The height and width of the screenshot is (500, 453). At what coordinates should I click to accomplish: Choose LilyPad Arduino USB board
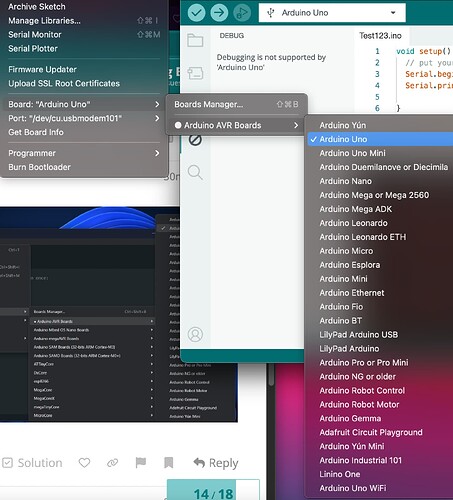(x=380, y=335)
